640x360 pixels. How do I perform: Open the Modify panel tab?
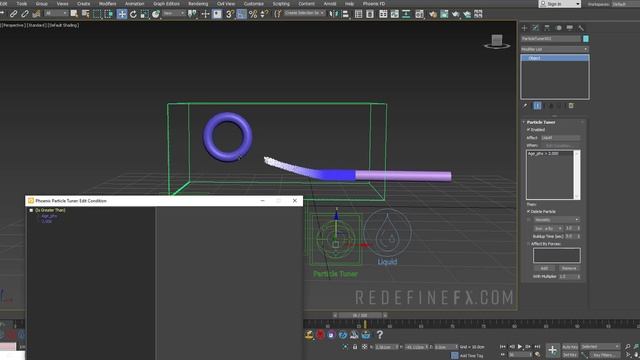pyautogui.click(x=536, y=28)
